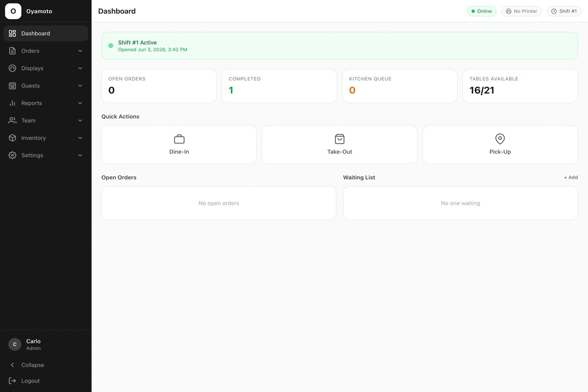This screenshot has width=588, height=392.
Task: Click the Dashboard page title
Action: coord(117,11)
